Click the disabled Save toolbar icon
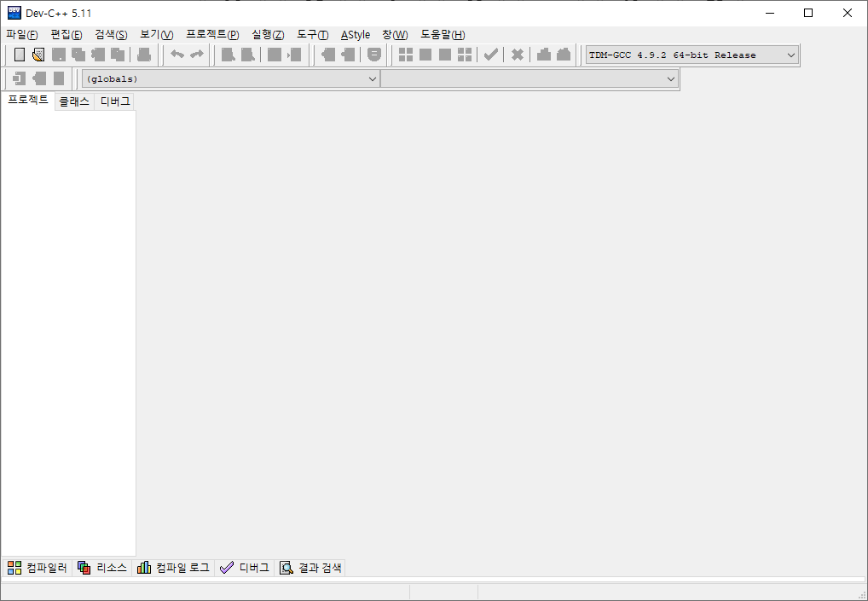 [x=58, y=55]
